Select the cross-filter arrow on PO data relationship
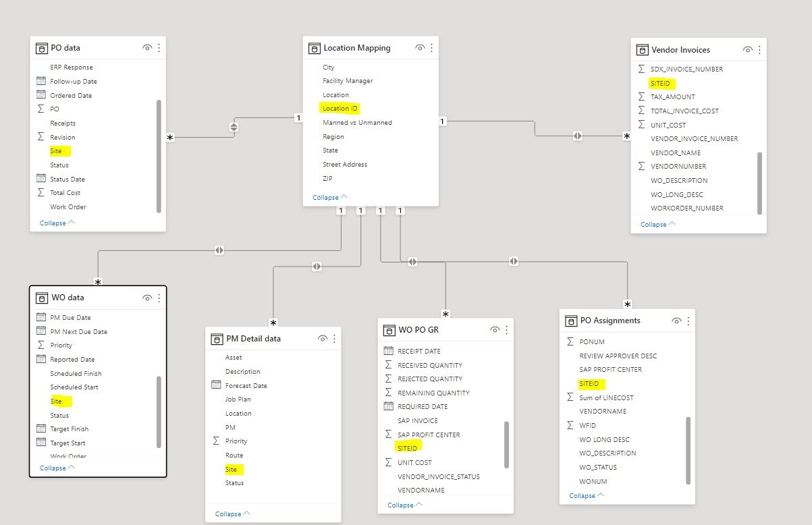The width and height of the screenshot is (812, 525). coord(234,127)
